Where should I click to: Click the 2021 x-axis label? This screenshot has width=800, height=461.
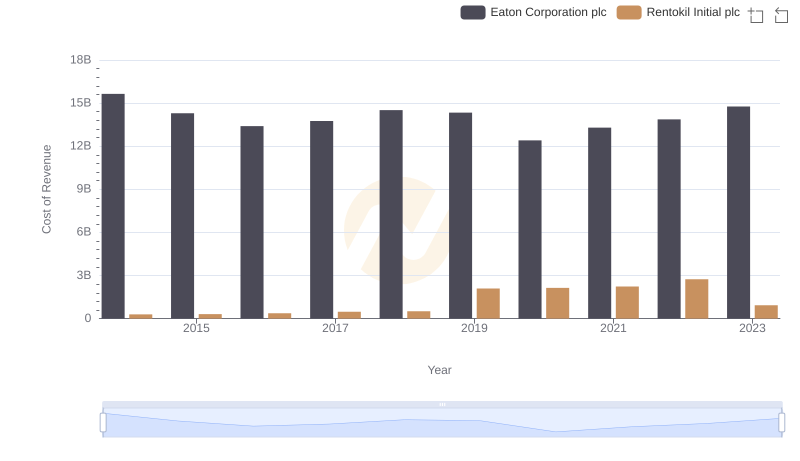[x=613, y=328]
